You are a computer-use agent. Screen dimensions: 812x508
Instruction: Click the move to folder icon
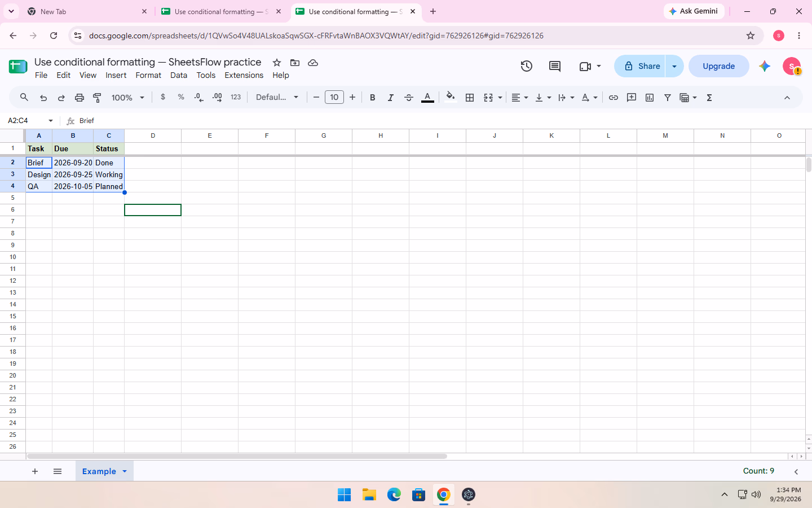pos(295,63)
